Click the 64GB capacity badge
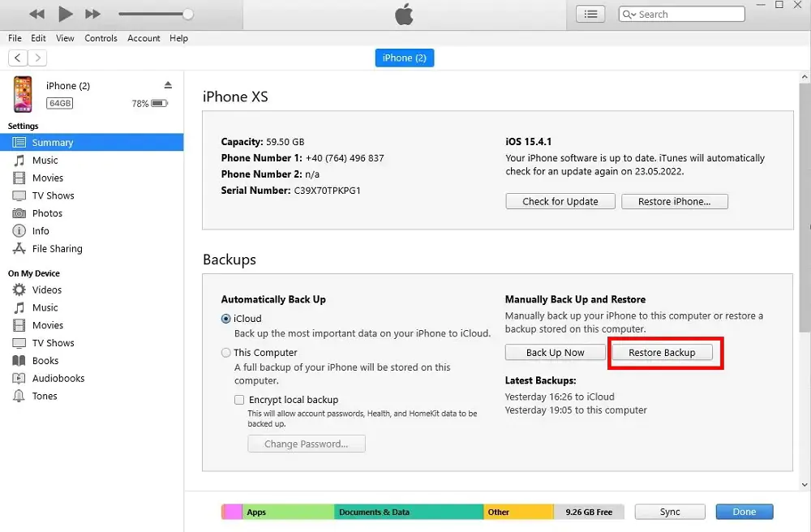 60,104
